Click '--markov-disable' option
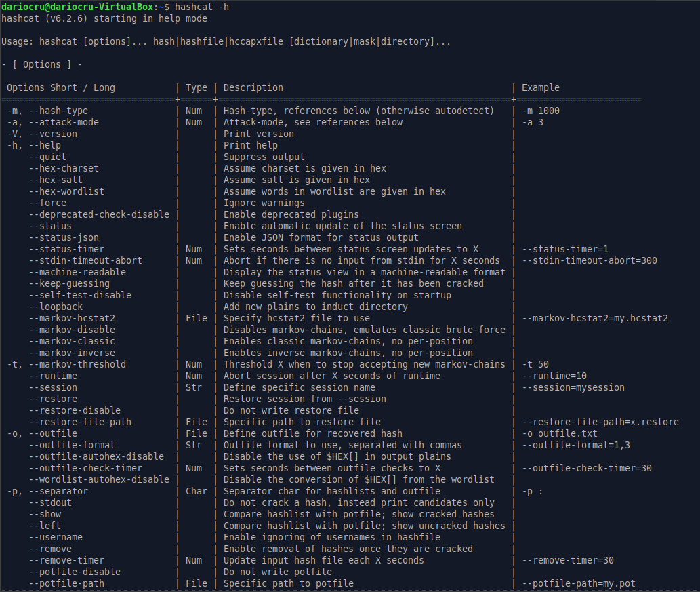This screenshot has height=592, width=700. click(x=71, y=330)
